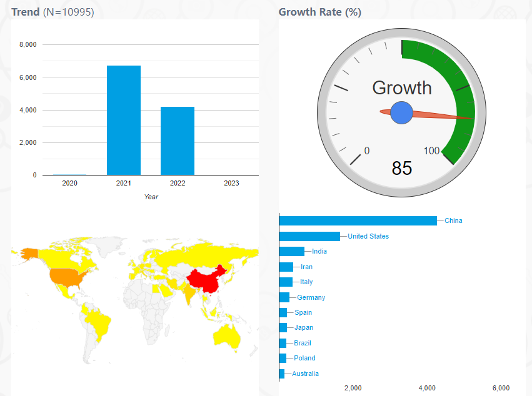Click the 2022 bar in Trend chart

(178, 141)
